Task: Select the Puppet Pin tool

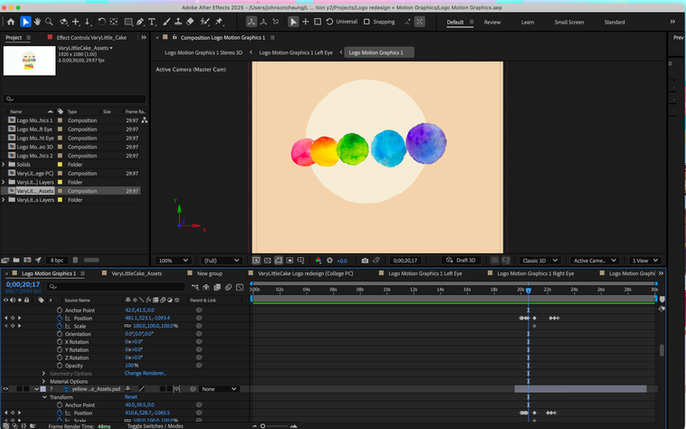Action: (x=219, y=21)
